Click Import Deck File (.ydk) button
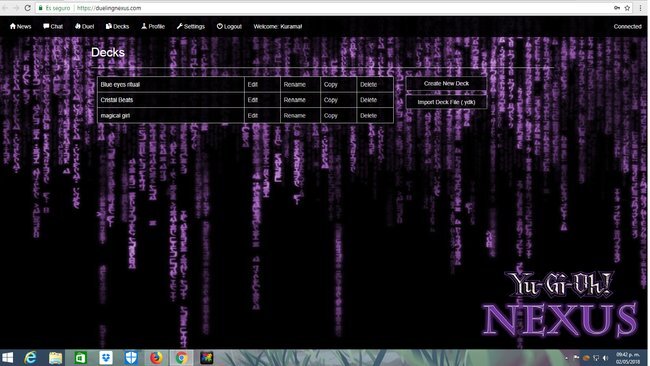 click(x=446, y=102)
